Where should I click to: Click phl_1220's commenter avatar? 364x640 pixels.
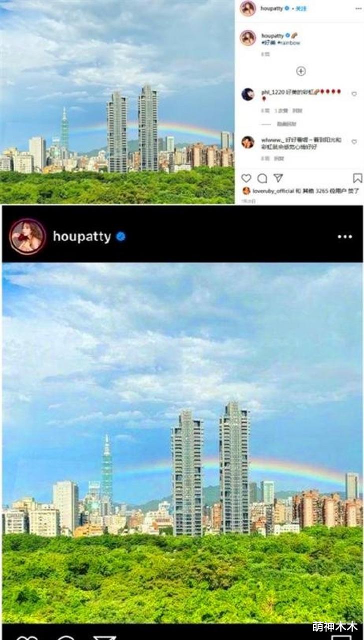pyautogui.click(x=248, y=94)
